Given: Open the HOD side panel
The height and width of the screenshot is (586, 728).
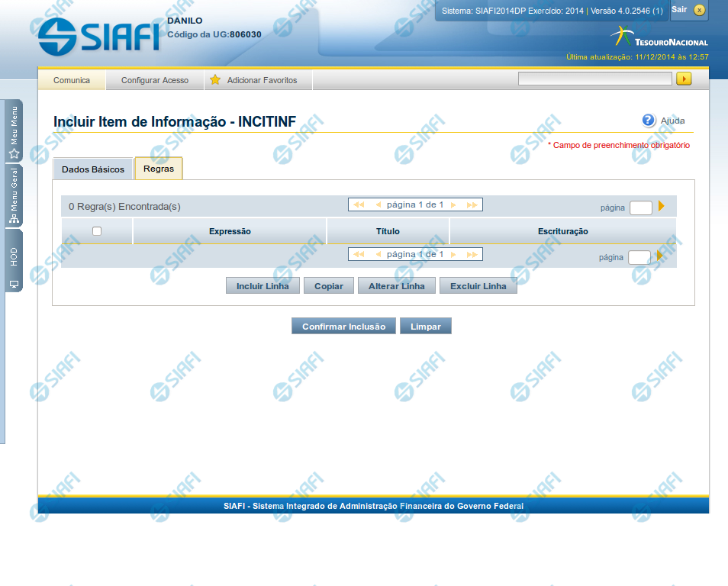Looking at the screenshot, I should [x=14, y=261].
